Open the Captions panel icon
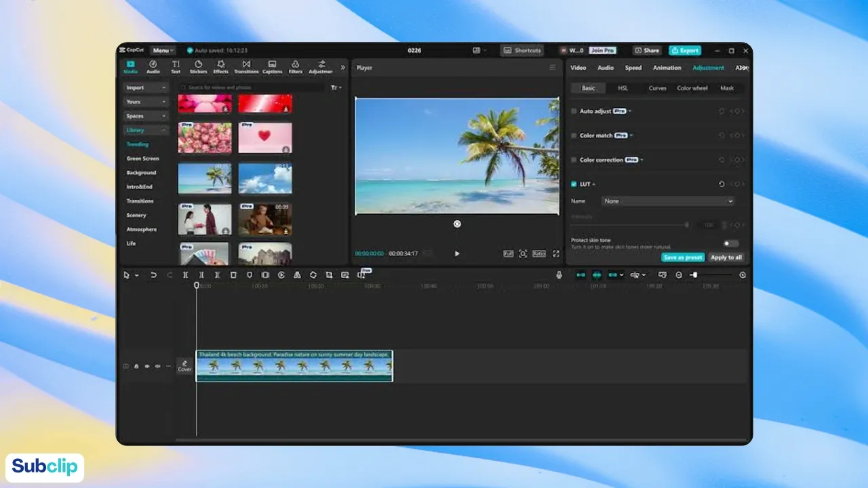The width and height of the screenshot is (868, 488). tap(272, 67)
